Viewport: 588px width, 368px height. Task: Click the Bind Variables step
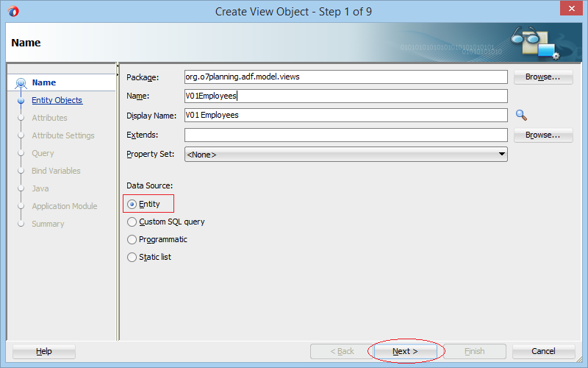coord(56,171)
